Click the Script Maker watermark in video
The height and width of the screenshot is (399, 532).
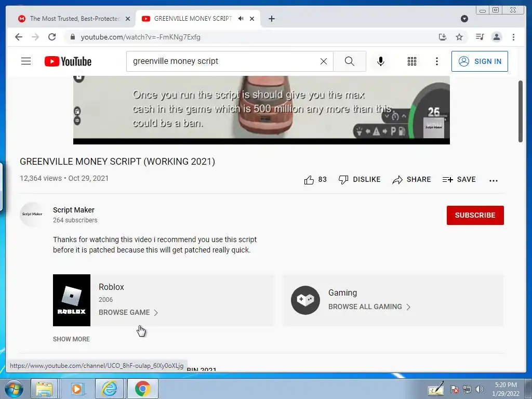pos(434,127)
